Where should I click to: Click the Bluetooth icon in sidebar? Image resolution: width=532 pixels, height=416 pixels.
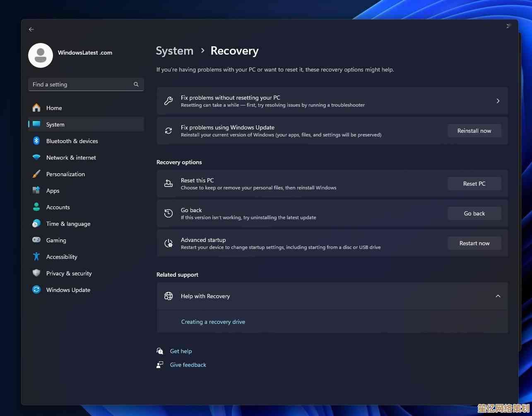click(36, 141)
